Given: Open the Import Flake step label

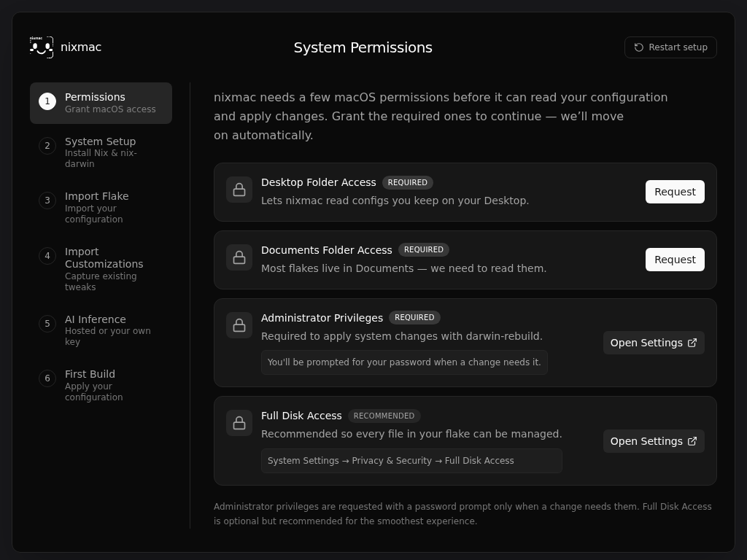Looking at the screenshot, I should tap(97, 196).
